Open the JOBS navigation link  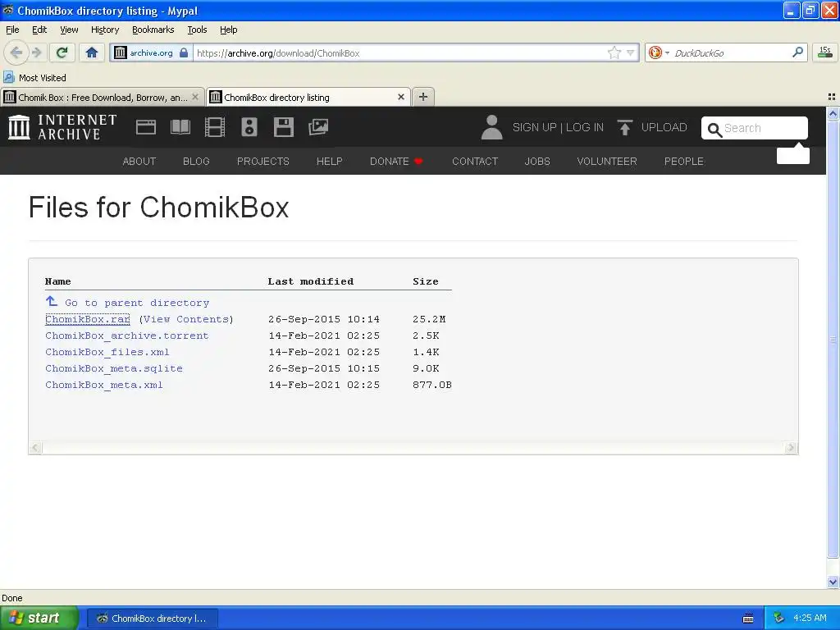pyautogui.click(x=537, y=162)
